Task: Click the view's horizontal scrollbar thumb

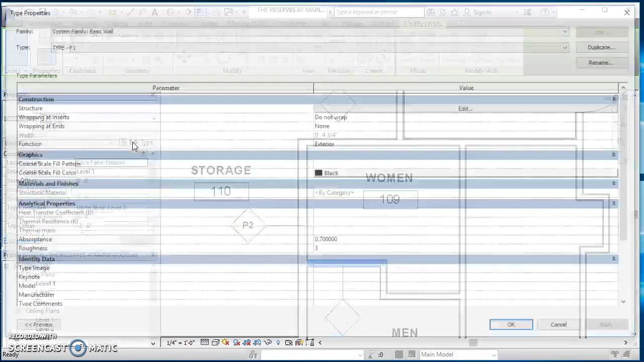Action: (473, 343)
